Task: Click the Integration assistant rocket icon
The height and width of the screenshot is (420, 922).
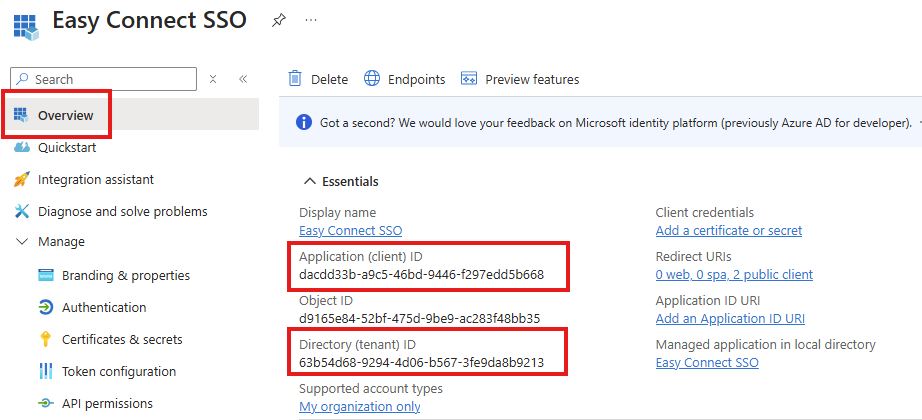Action: 22,179
